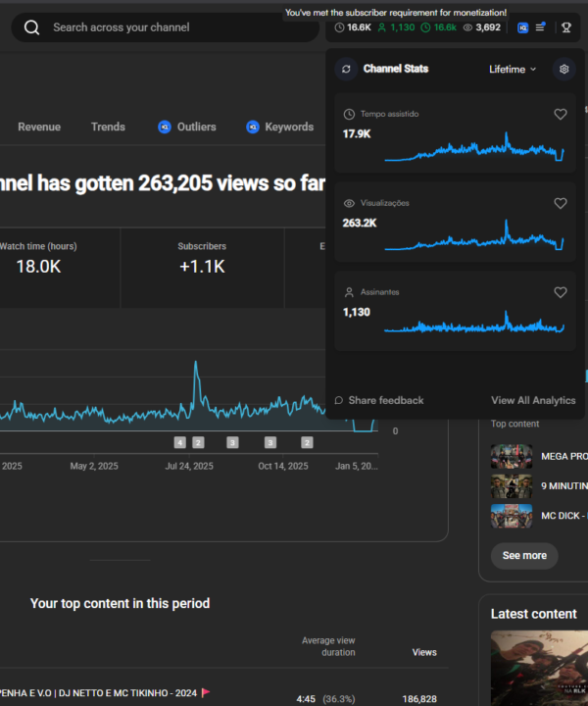Click the chart marker 2 near Jul 24
The width and height of the screenshot is (588, 706).
pyautogui.click(x=198, y=442)
